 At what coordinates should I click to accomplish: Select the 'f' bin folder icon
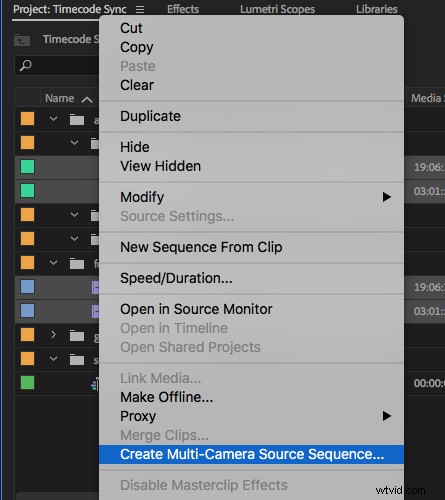pos(77,264)
